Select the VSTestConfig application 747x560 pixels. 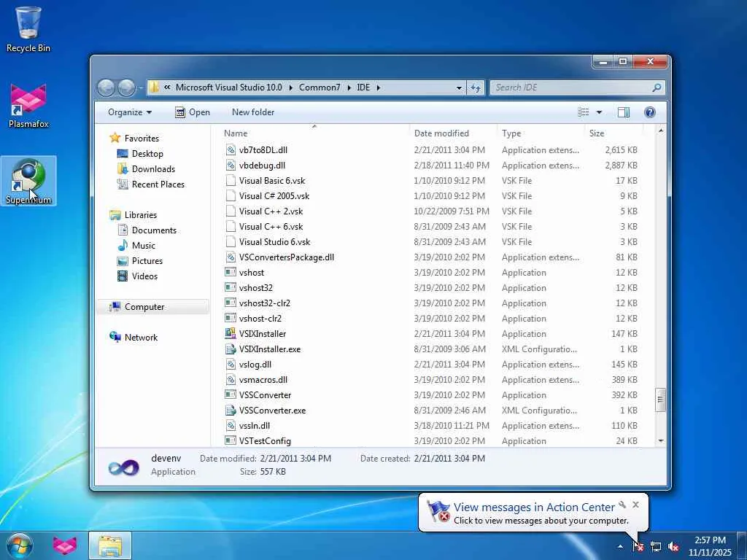pos(265,441)
